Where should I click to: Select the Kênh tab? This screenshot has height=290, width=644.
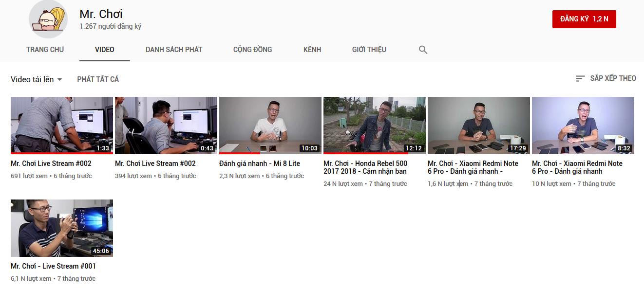[x=312, y=50]
